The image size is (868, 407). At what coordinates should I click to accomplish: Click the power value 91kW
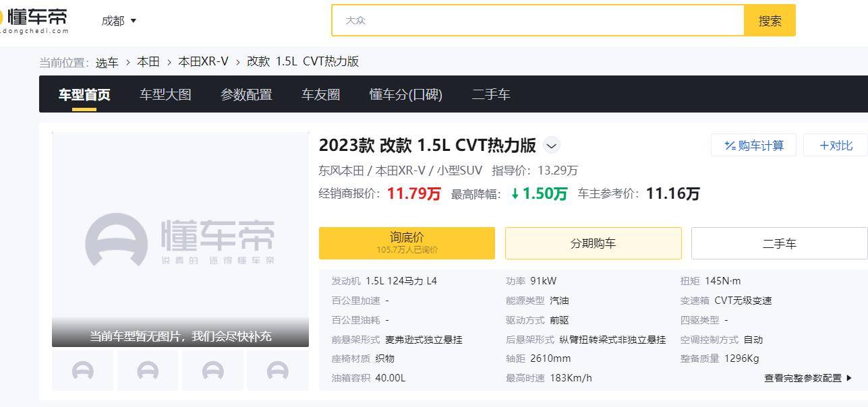[x=544, y=281]
